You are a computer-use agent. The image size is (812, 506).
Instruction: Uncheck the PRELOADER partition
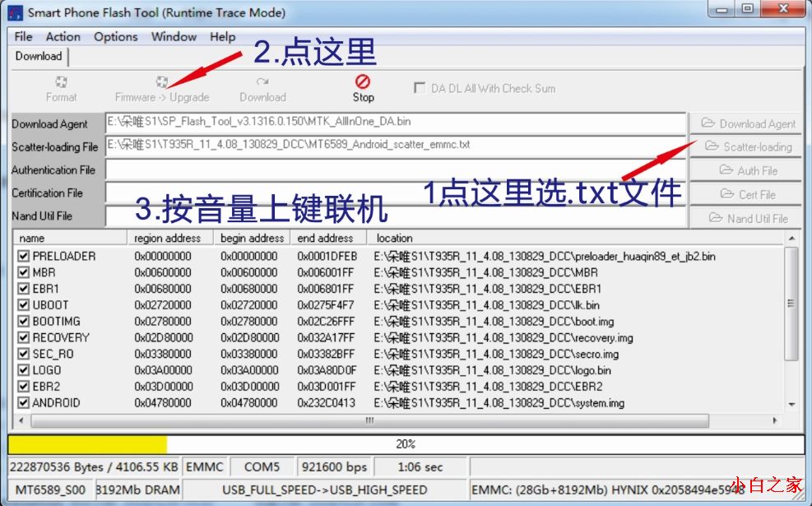23,256
